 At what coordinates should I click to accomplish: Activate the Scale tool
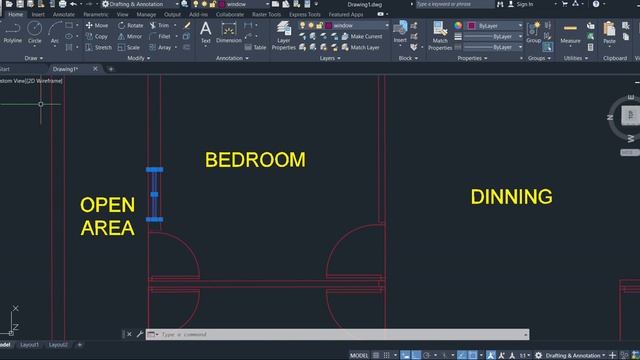point(129,47)
